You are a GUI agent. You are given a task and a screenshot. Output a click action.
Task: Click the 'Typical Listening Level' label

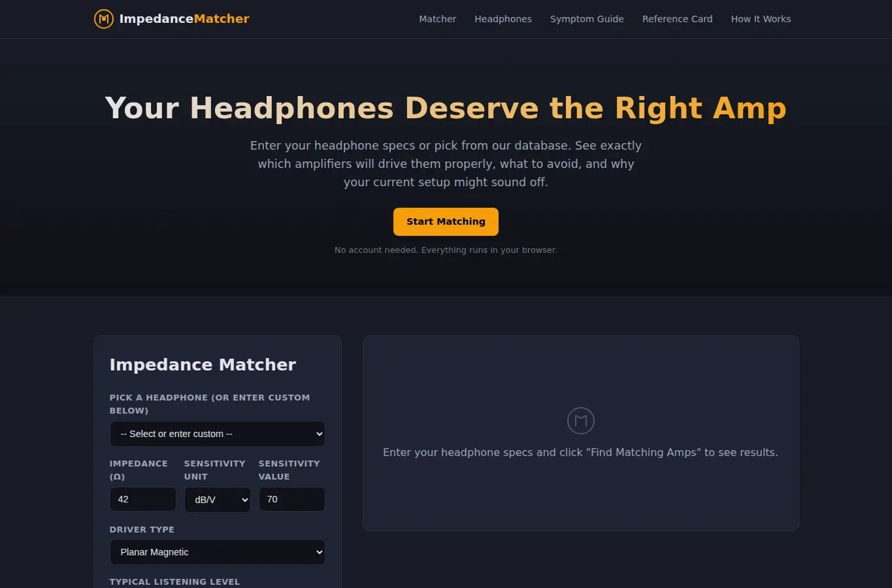(x=174, y=582)
